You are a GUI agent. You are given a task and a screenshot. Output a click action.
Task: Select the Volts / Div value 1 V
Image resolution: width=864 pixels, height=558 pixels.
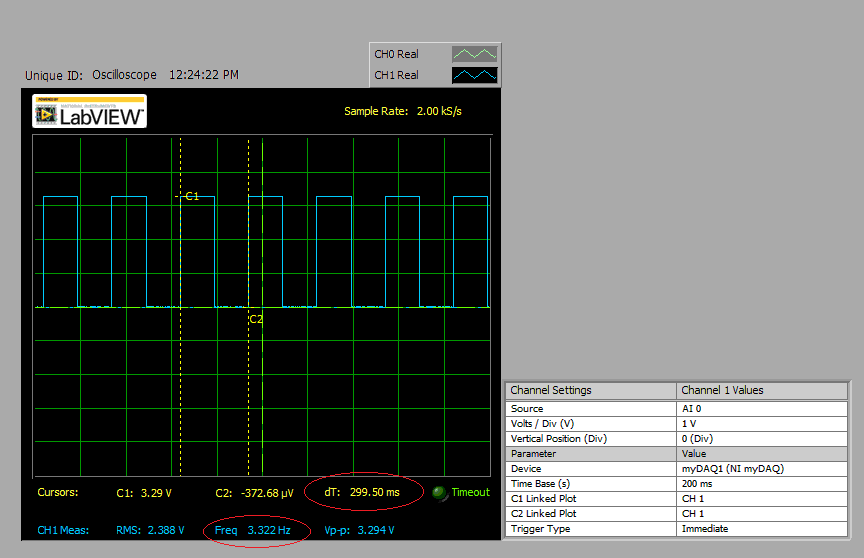pos(762,424)
